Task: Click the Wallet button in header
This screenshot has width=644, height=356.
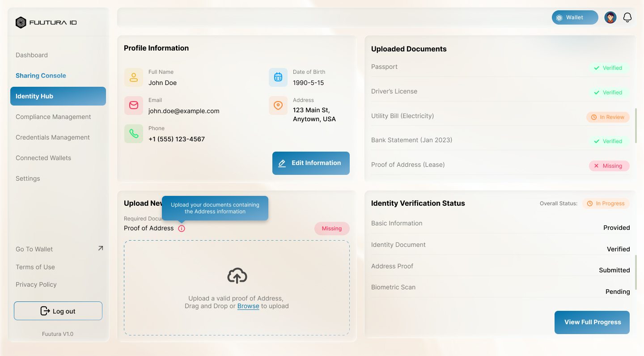Action: click(x=575, y=17)
